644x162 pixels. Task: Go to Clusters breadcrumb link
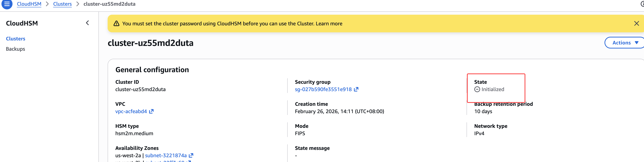[62, 4]
